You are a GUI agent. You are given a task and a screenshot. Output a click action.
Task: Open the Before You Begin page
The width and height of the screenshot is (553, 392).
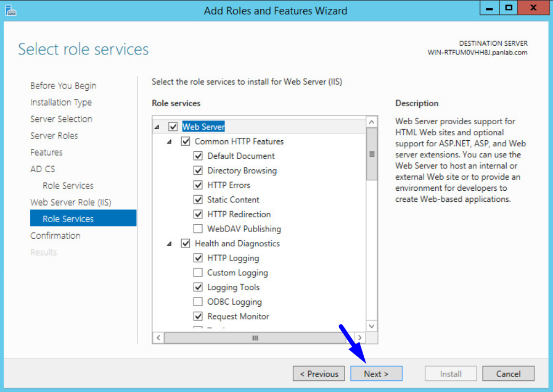(x=63, y=86)
